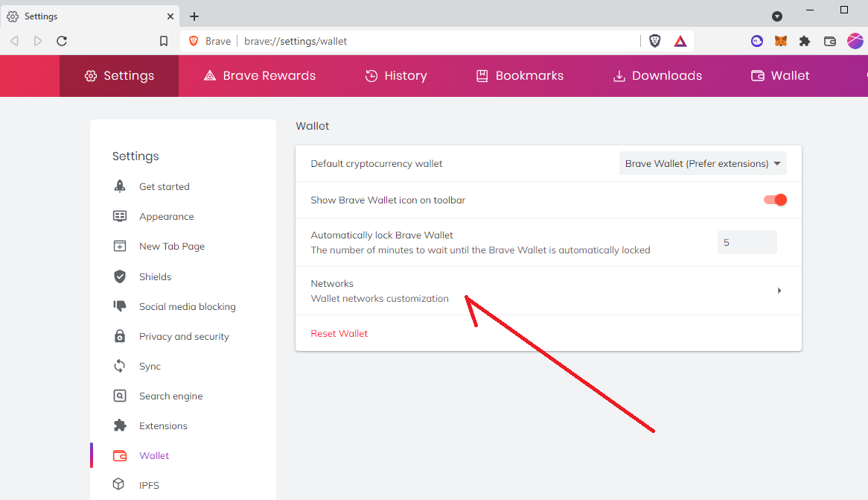
Task: Switch to Downloads tab
Action: pos(657,76)
